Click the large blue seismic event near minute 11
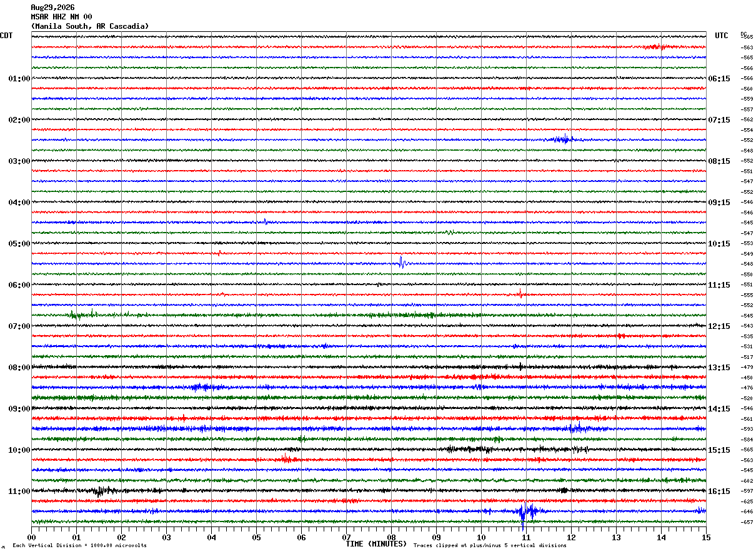756x554 pixels. [x=527, y=512]
